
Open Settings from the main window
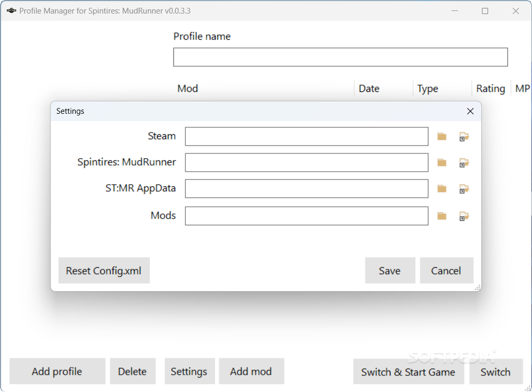click(x=190, y=371)
